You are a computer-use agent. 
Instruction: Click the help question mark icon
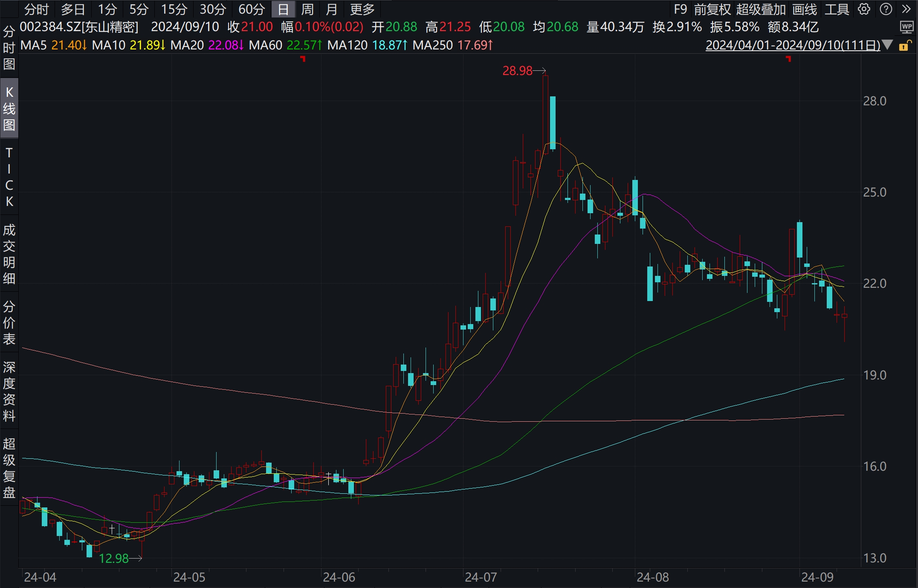(886, 9)
